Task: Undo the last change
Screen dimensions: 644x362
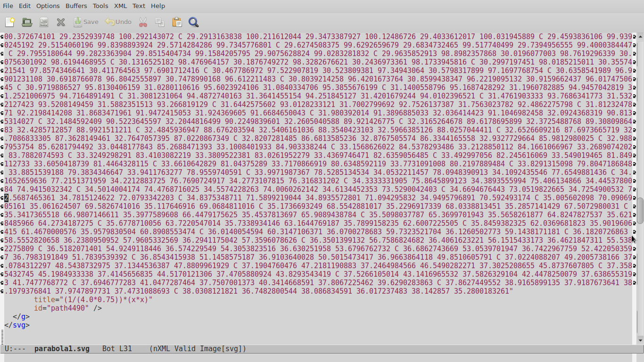Action: pos(118,22)
